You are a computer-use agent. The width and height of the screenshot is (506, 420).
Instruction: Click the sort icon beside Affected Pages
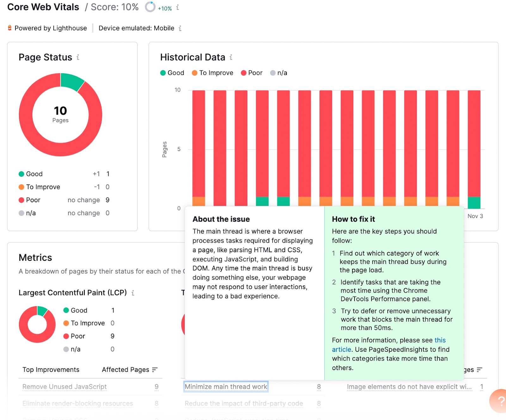click(x=155, y=369)
